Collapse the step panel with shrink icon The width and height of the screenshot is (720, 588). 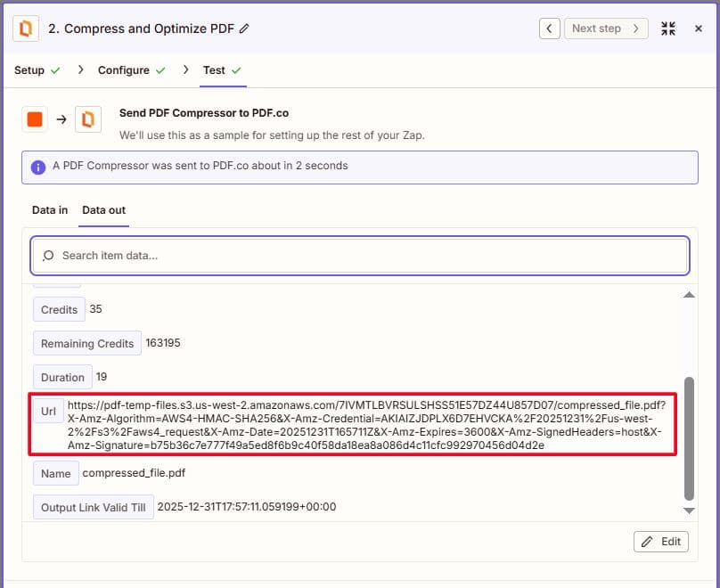click(x=668, y=29)
